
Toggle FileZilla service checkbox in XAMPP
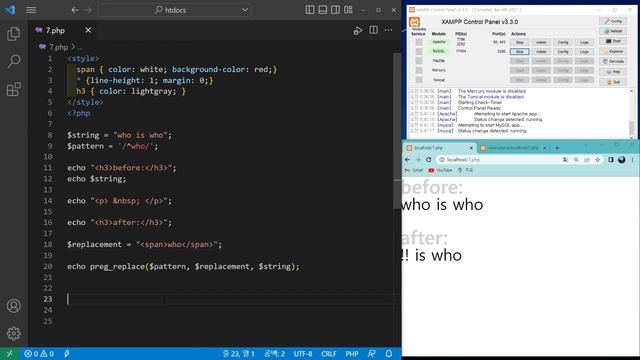419,61
